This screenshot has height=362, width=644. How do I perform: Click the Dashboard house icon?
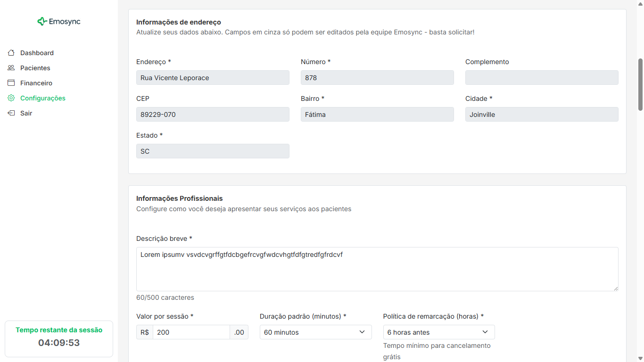(11, 53)
